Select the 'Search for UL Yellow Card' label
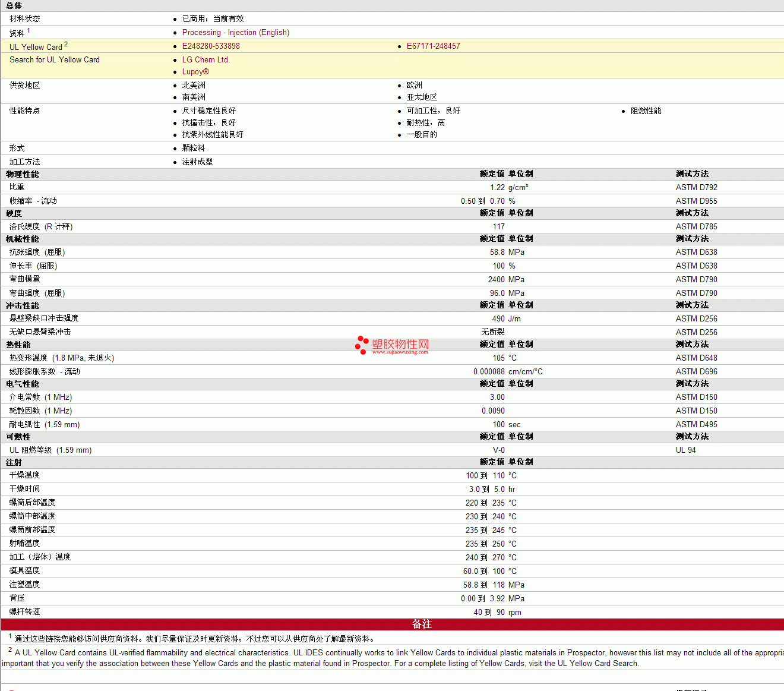 click(55, 60)
